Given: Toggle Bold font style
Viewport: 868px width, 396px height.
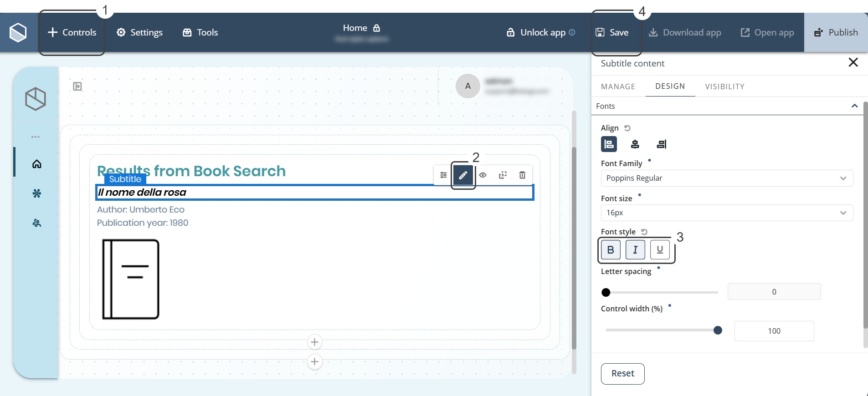Looking at the screenshot, I should (611, 250).
